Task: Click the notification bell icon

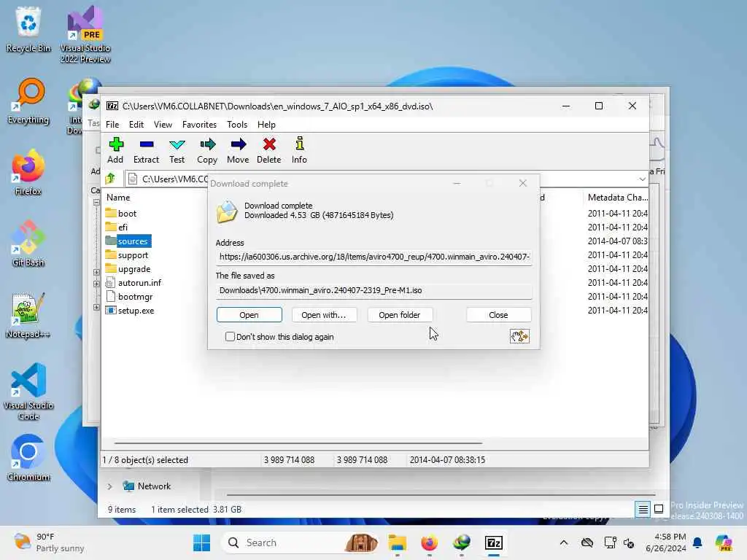Action: [x=697, y=542]
